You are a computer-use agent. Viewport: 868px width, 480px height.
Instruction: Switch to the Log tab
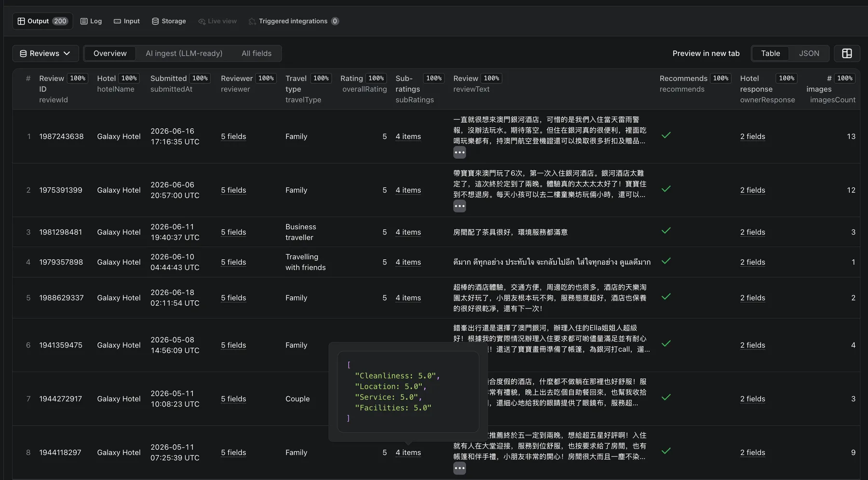91,21
